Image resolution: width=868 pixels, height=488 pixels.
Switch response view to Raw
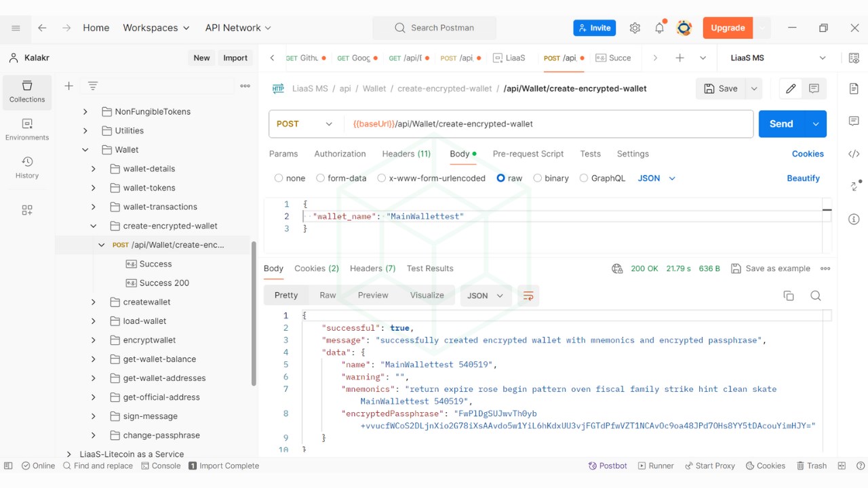(328, 296)
